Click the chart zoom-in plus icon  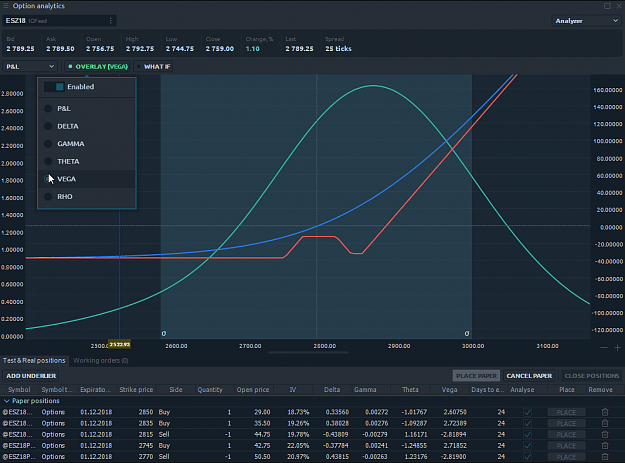[617, 347]
